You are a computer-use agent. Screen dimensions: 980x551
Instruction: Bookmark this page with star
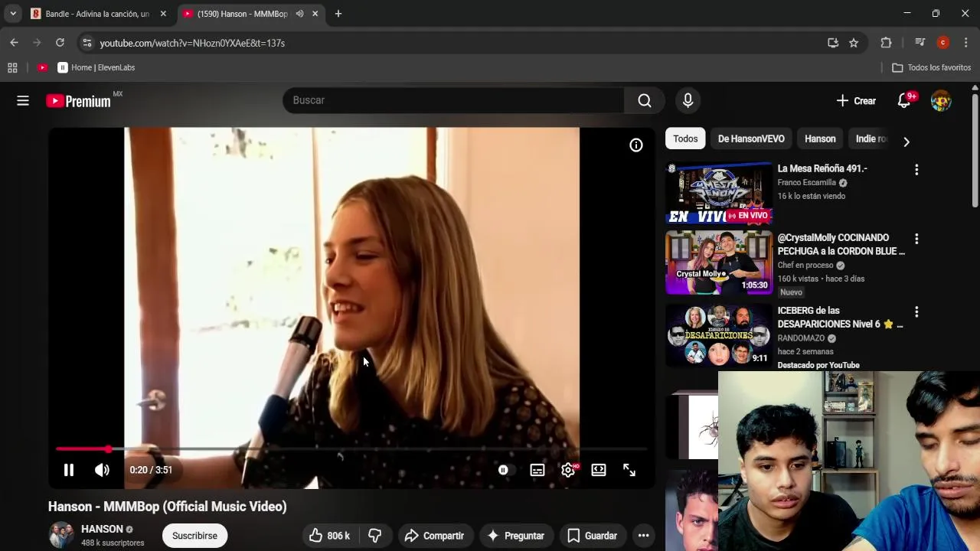point(854,43)
